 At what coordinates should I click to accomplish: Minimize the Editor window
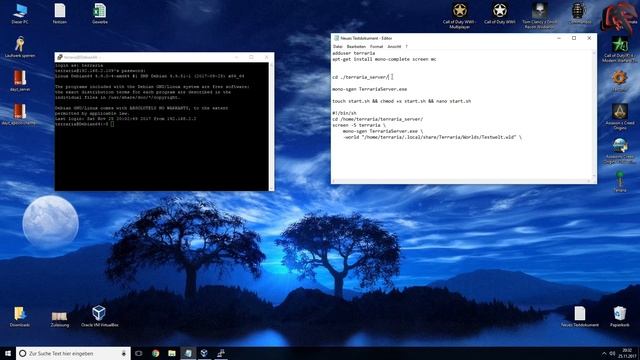point(559,38)
